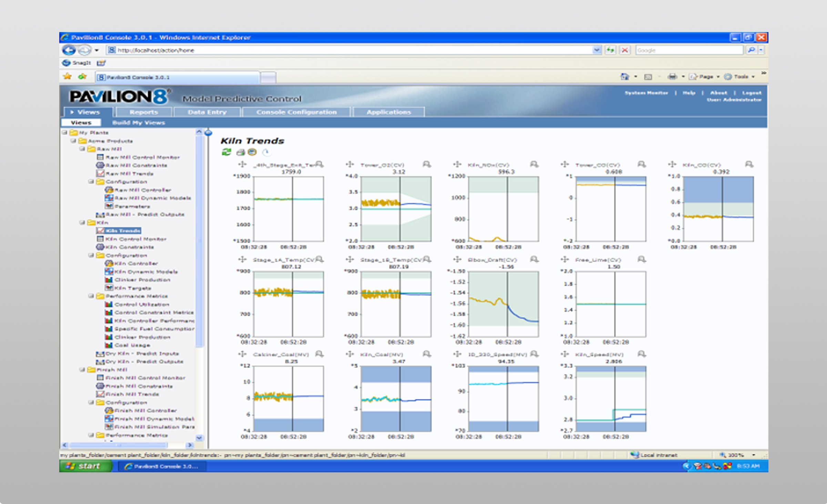Click the Google search box
The height and width of the screenshot is (504, 827).
pos(689,50)
